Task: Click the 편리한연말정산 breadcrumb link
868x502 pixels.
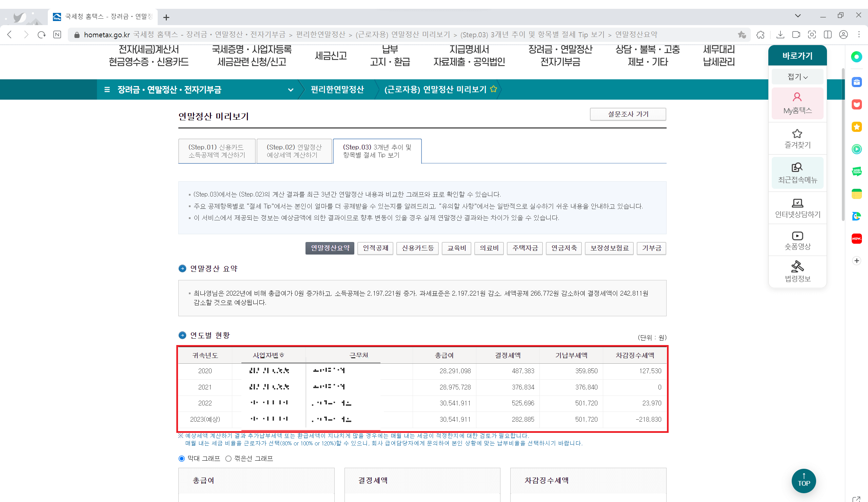Action: pos(337,89)
